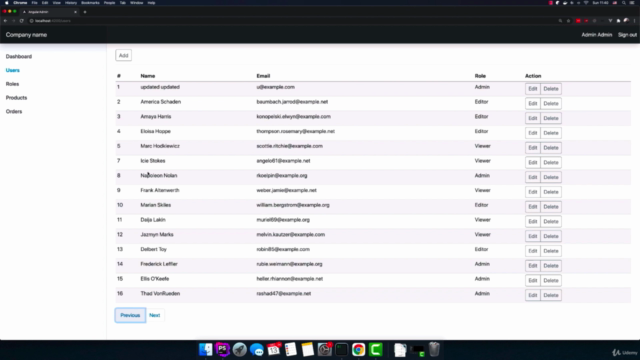Open the Trash in the dock
The width and height of the screenshot is (640, 360).
(x=434, y=349)
